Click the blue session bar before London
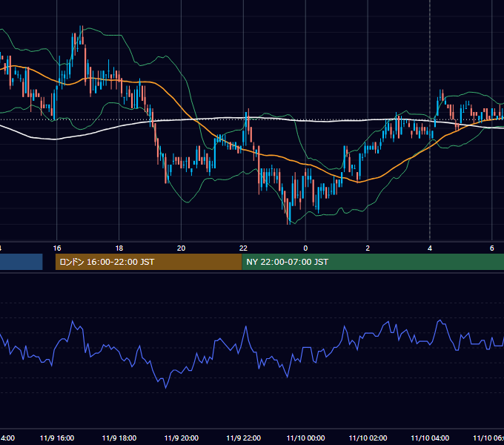The image size is (504, 445). pyautogui.click(x=21, y=262)
